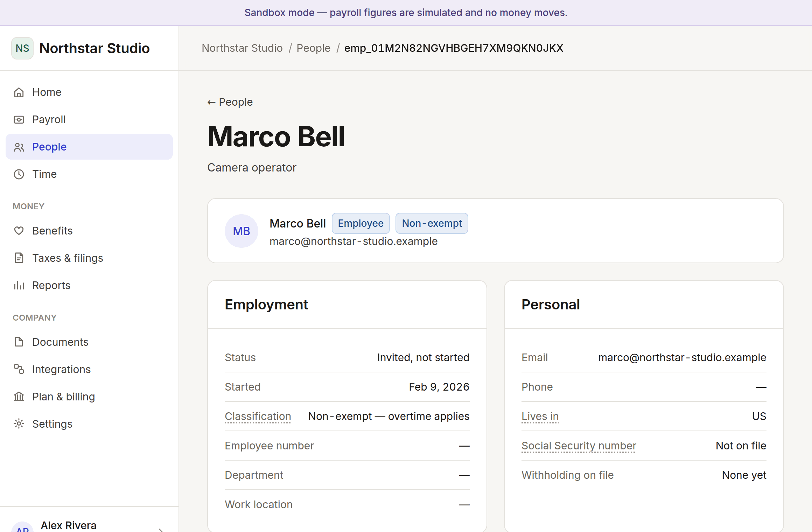
Task: Open Plan & billing
Action: click(89, 397)
